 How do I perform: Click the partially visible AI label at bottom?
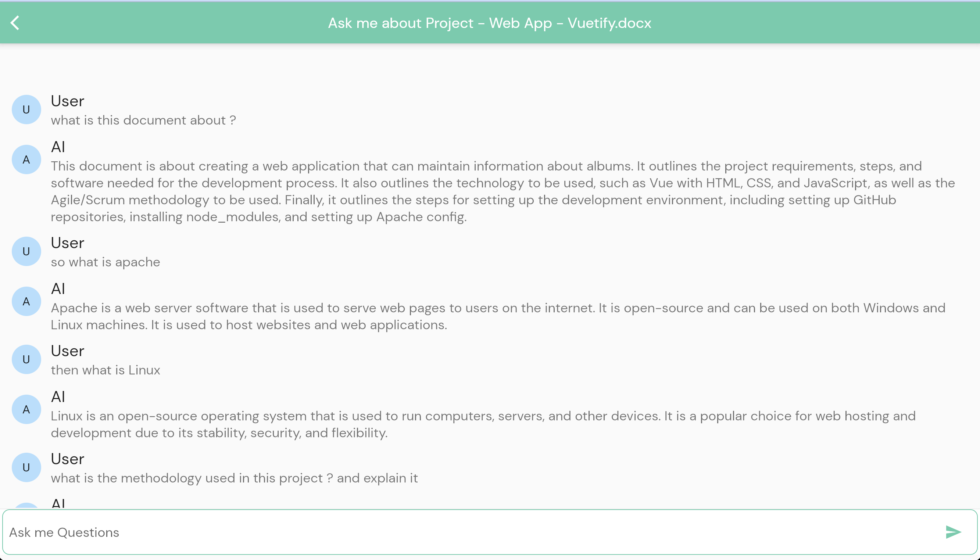coord(58,503)
